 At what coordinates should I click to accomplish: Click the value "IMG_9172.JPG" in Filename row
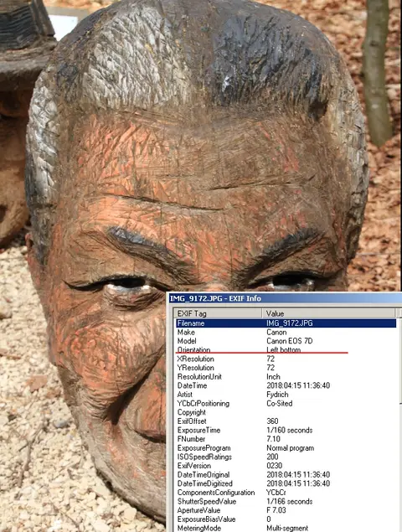(x=290, y=323)
